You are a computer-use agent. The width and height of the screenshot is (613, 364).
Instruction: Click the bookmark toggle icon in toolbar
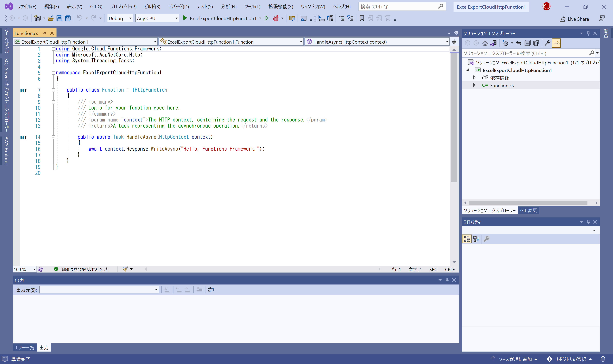[x=362, y=18]
